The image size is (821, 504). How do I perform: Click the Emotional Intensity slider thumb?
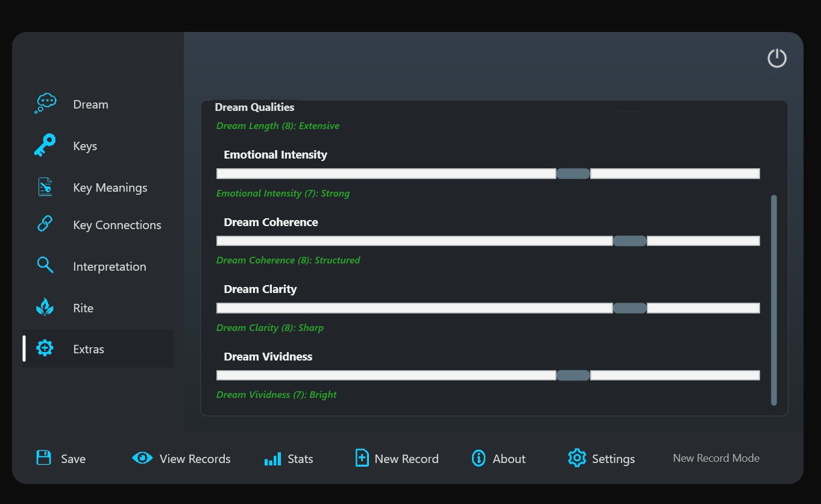coord(573,174)
